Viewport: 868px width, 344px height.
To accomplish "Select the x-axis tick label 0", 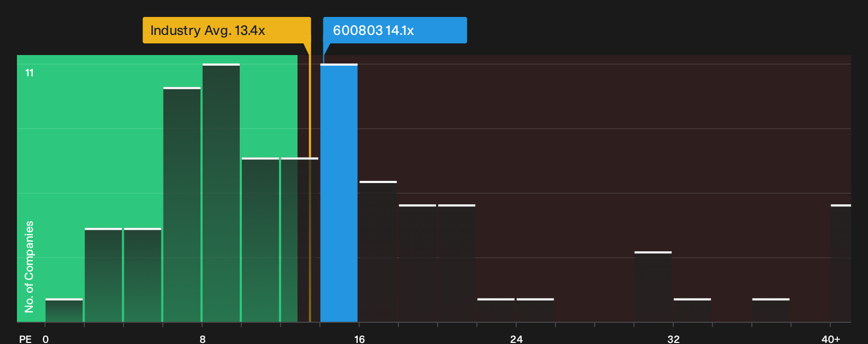I will pyautogui.click(x=46, y=339).
